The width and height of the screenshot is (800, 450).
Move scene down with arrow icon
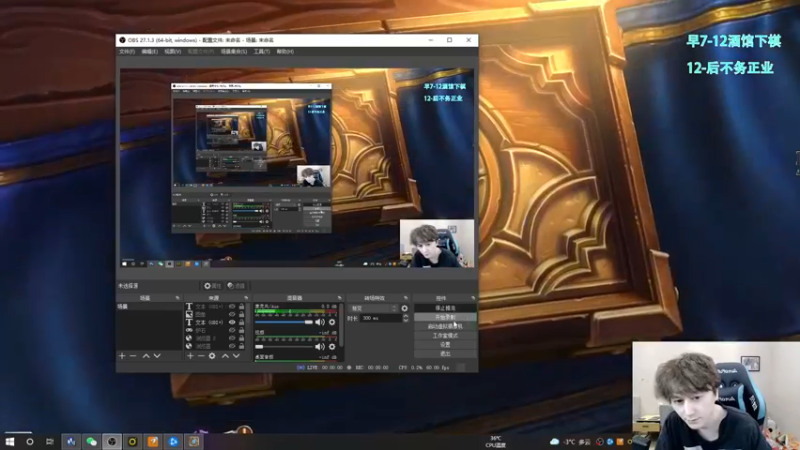[157, 356]
